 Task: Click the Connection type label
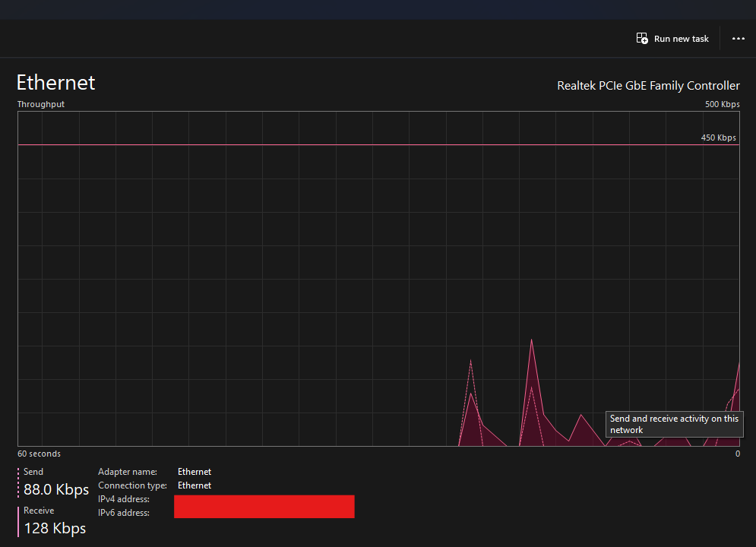133,485
